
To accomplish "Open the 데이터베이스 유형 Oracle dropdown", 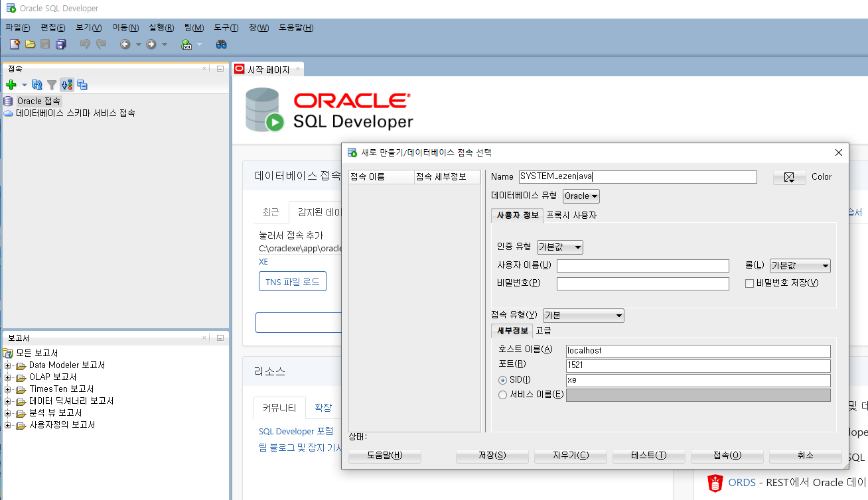I will click(581, 196).
